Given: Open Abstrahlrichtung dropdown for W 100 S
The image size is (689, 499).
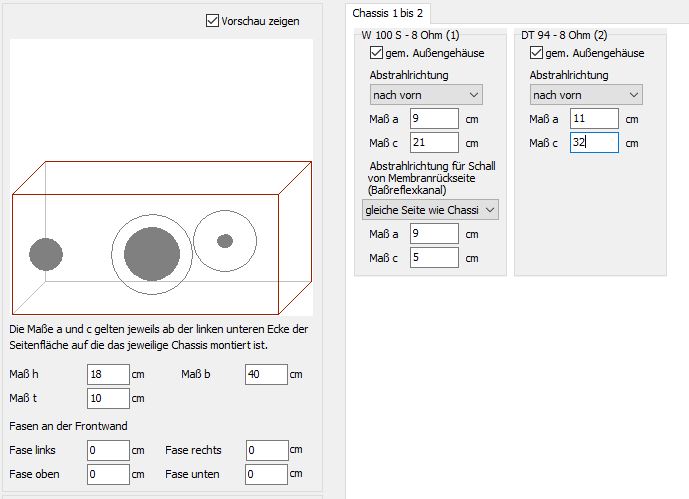Looking at the screenshot, I should tap(426, 95).
